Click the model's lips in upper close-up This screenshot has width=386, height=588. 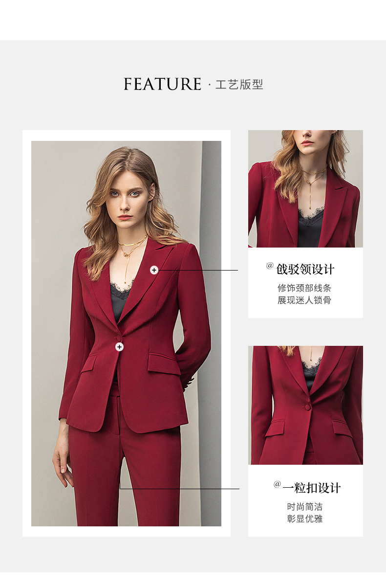[307, 143]
